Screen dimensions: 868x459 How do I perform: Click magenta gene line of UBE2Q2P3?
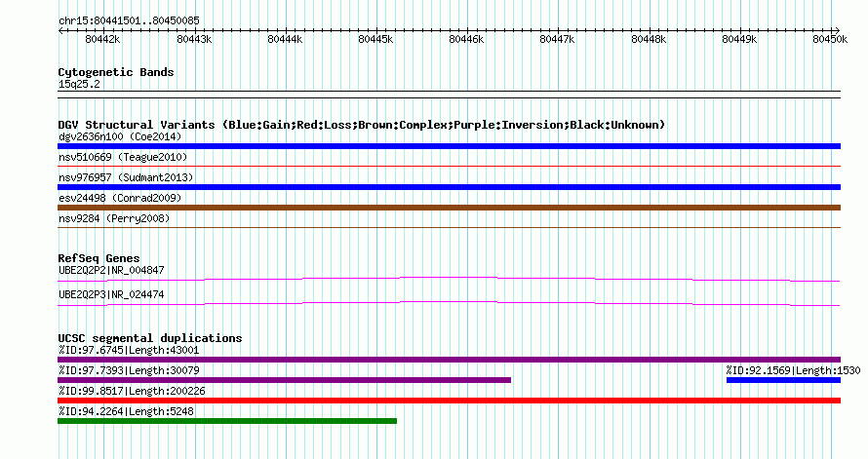[x=449, y=303]
